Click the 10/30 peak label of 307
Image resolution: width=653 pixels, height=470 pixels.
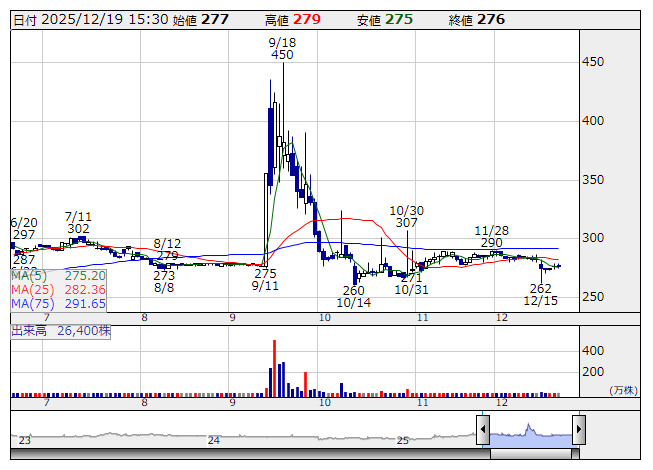(406, 217)
